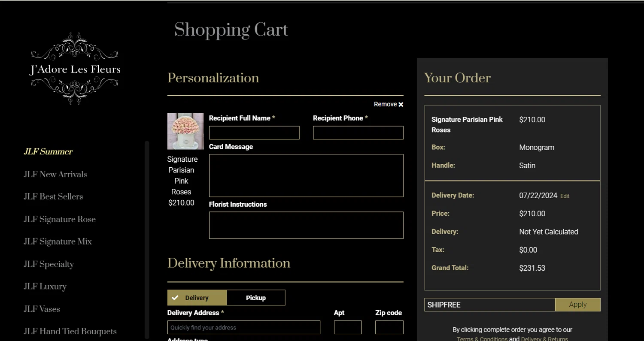
Task: Open the JLF Luxury category
Action: tap(45, 287)
